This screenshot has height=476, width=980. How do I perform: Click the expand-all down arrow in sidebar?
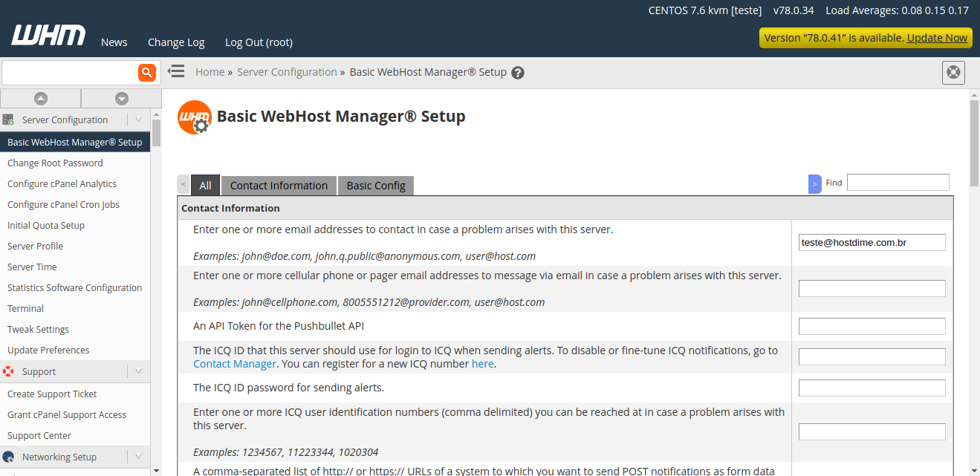(x=122, y=98)
